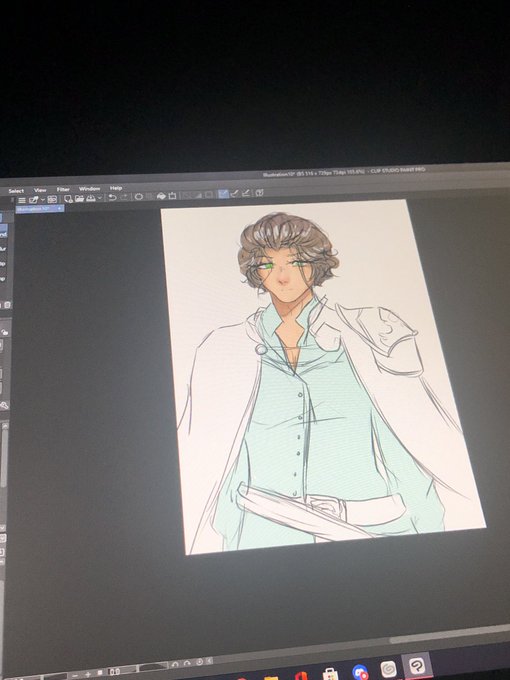Expand the dropdown arrow beside the Save icon
This screenshot has width=510, height=680.
[x=100, y=198]
